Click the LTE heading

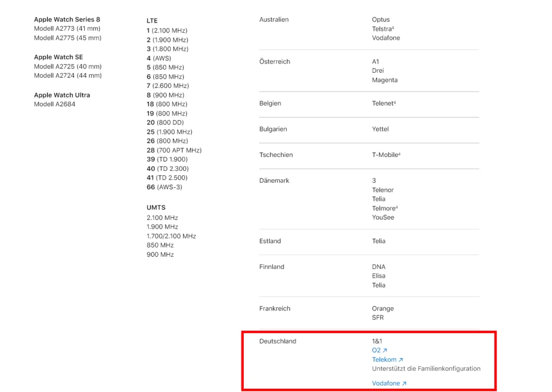pos(152,20)
